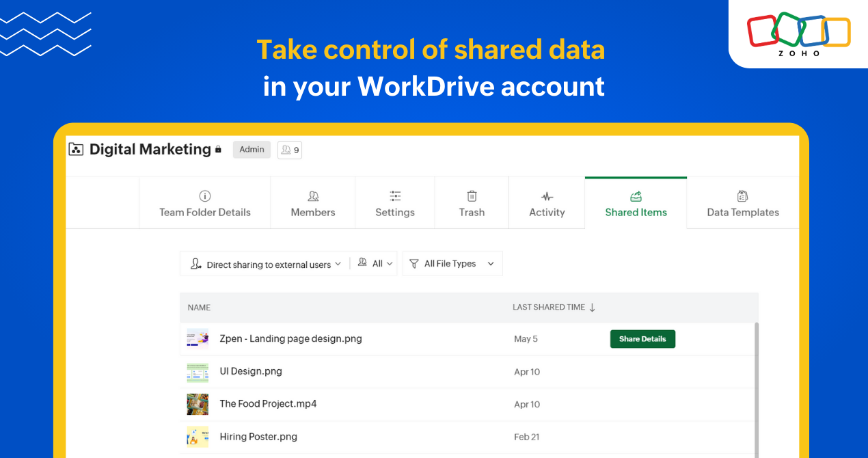Click the Zpen landing page thumbnail

[198, 338]
